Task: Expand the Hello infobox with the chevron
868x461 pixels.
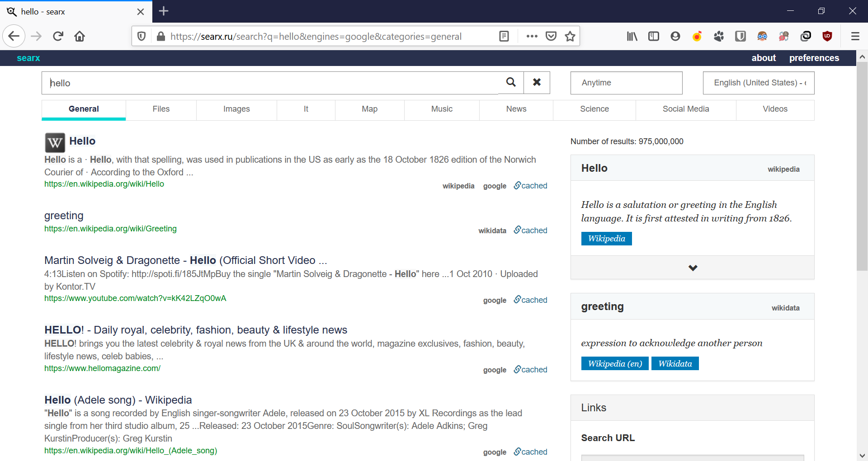Action: pyautogui.click(x=693, y=268)
